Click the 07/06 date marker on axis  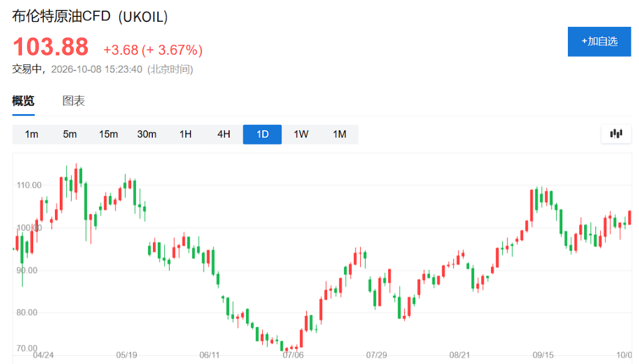tap(293, 355)
